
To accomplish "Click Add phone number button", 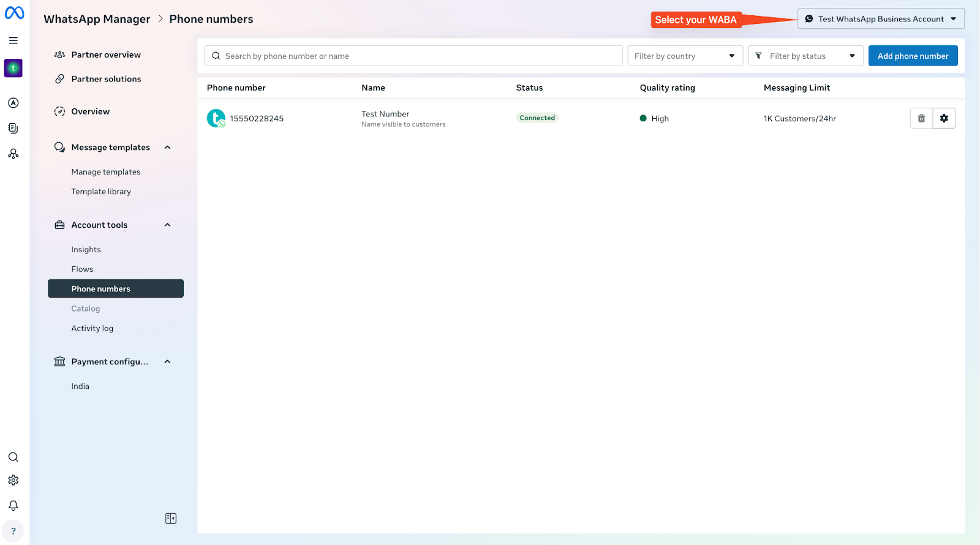I will pyautogui.click(x=913, y=56).
